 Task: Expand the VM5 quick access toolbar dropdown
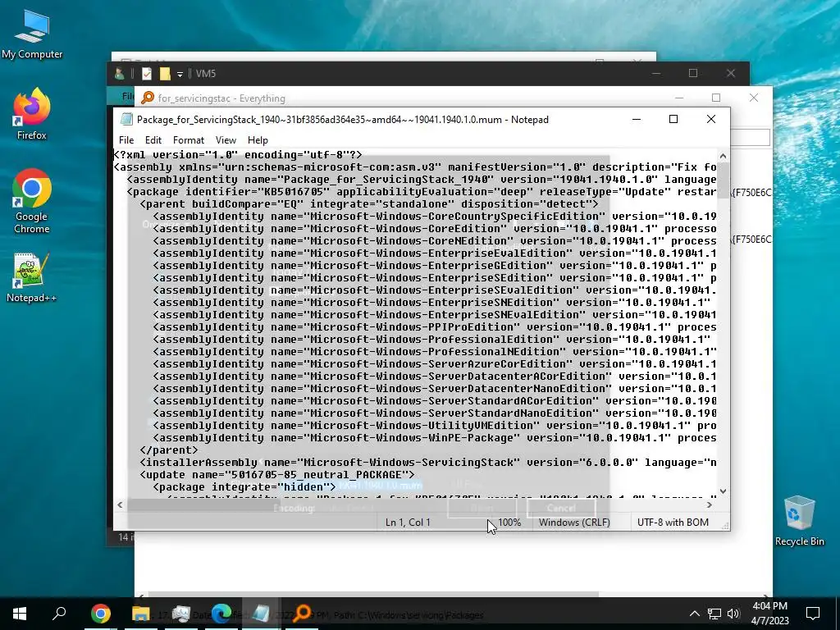pos(180,75)
